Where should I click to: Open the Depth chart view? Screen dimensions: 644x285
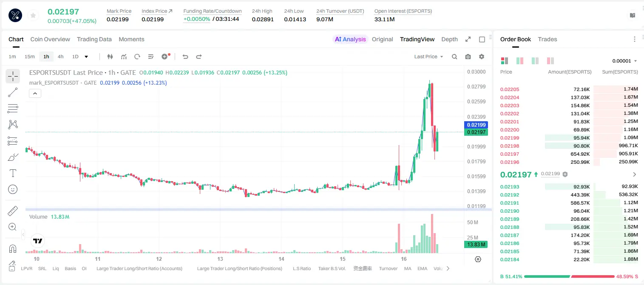click(x=450, y=39)
